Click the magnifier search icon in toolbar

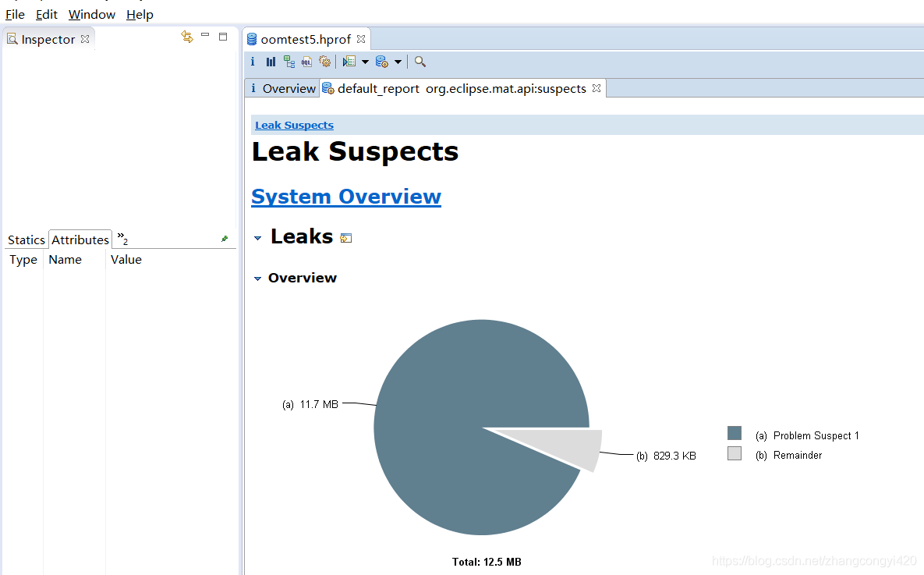[x=420, y=62]
